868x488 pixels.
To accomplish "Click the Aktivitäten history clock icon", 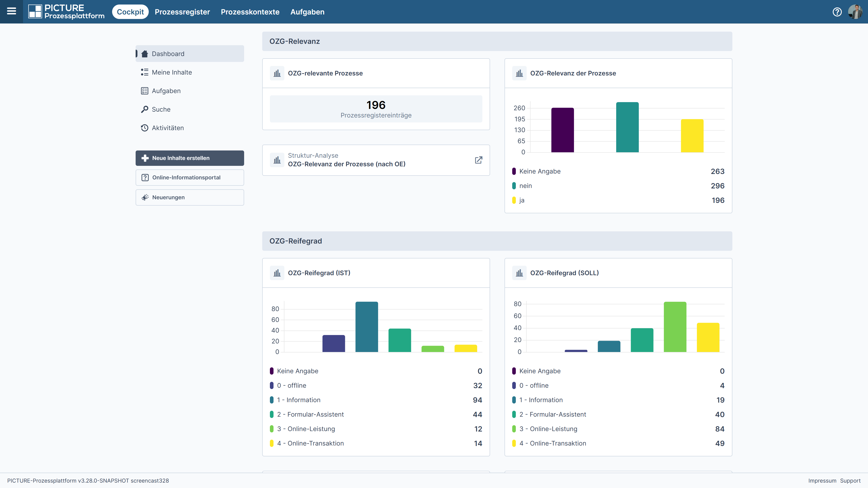I will (x=145, y=128).
